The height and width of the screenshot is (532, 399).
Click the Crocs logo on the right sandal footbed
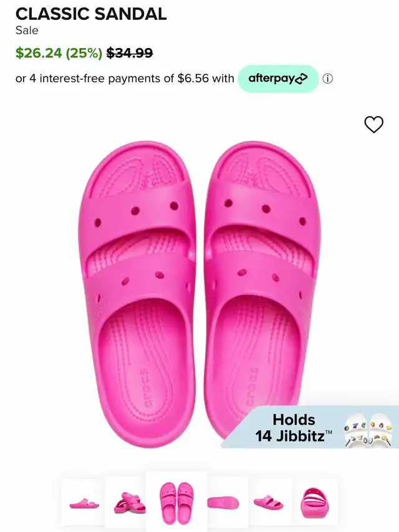click(x=251, y=386)
